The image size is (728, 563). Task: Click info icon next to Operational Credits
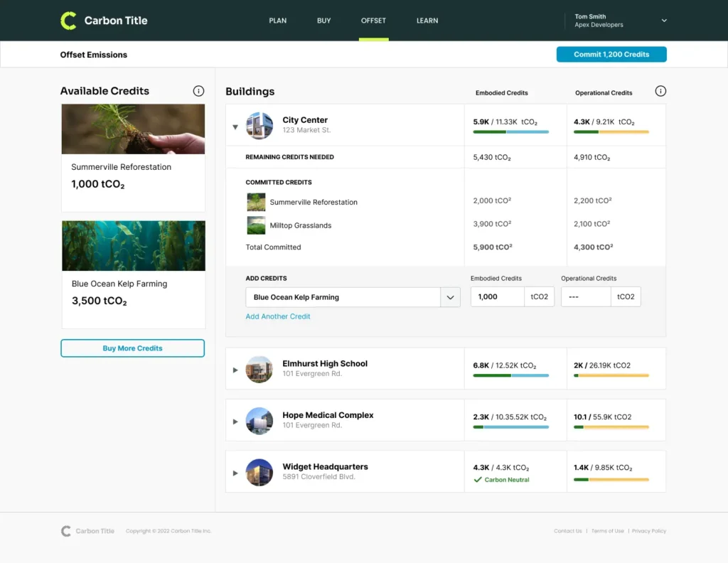point(660,91)
